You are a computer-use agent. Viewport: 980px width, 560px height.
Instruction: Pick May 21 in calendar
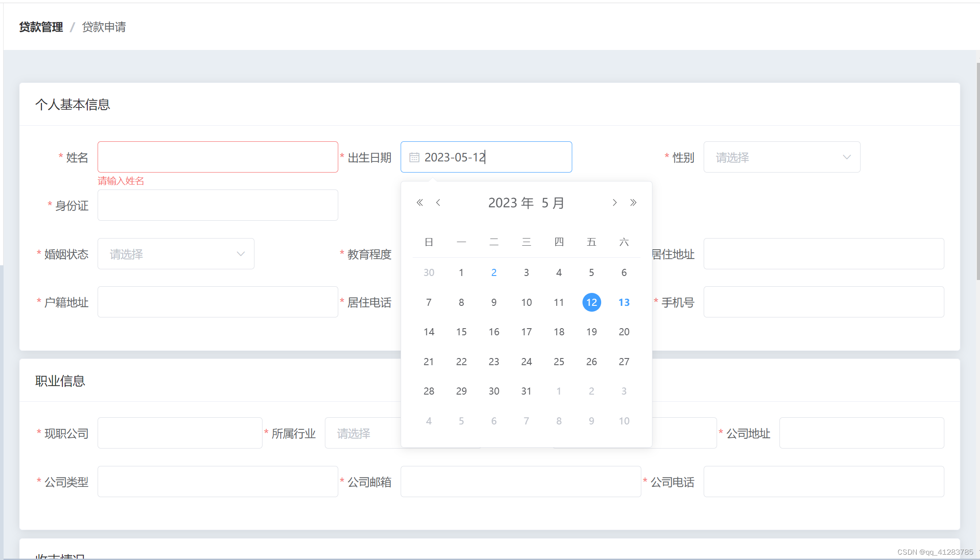click(x=429, y=362)
